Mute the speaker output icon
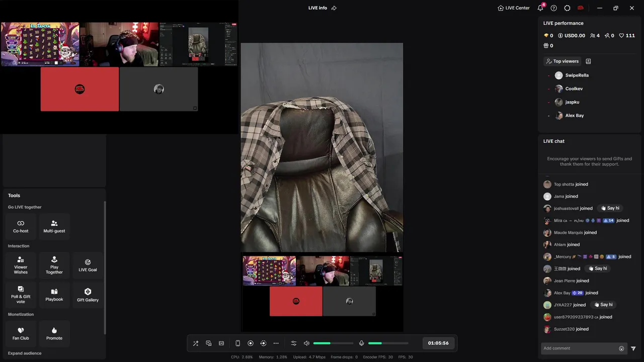This screenshot has width=644, height=362. (x=306, y=343)
